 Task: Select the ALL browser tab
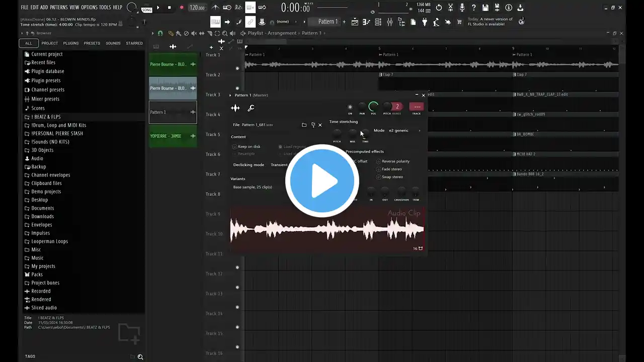29,43
